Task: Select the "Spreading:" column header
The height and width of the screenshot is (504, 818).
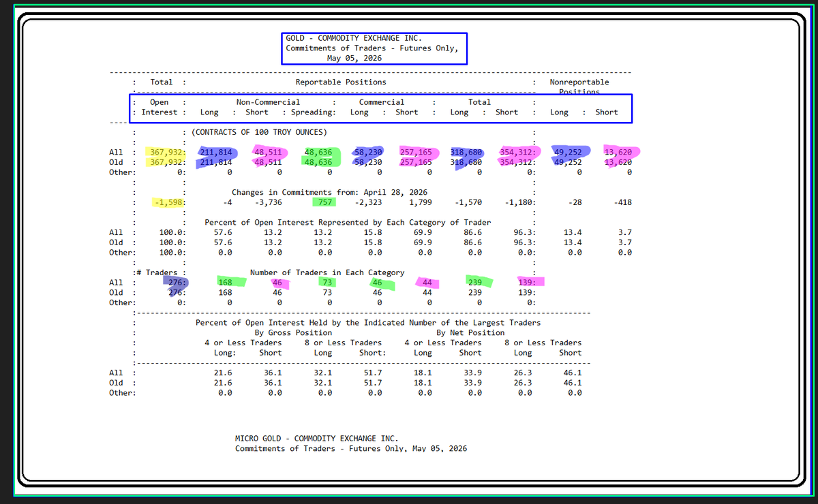Action: (314, 112)
